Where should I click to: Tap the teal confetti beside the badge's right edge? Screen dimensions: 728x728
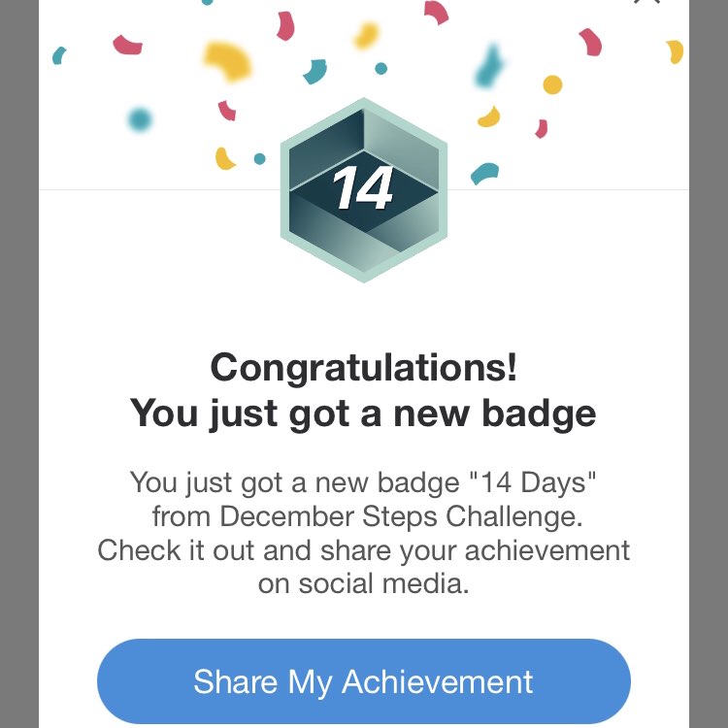pyautogui.click(x=483, y=174)
